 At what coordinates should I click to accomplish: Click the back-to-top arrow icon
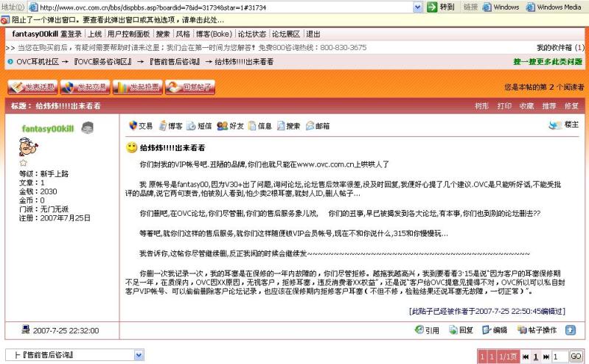pos(571,330)
